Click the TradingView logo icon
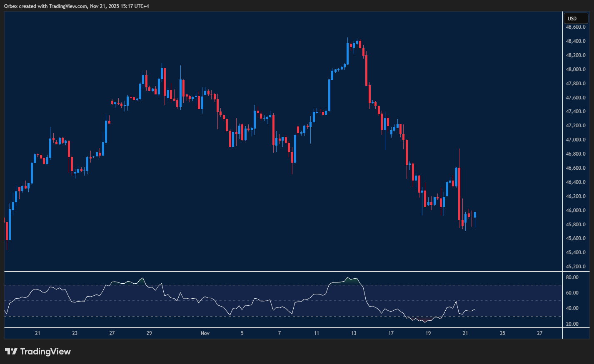 point(11,352)
